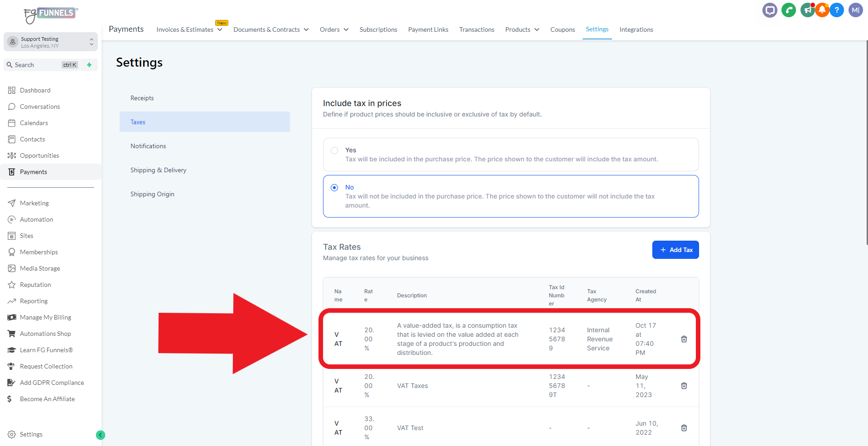
Task: Click the page vertical scrollbar
Action: point(866,143)
